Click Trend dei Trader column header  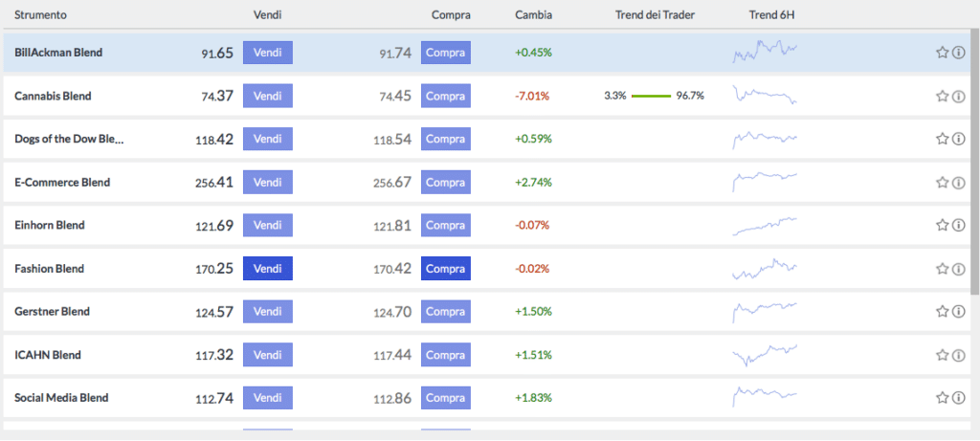coord(655,13)
